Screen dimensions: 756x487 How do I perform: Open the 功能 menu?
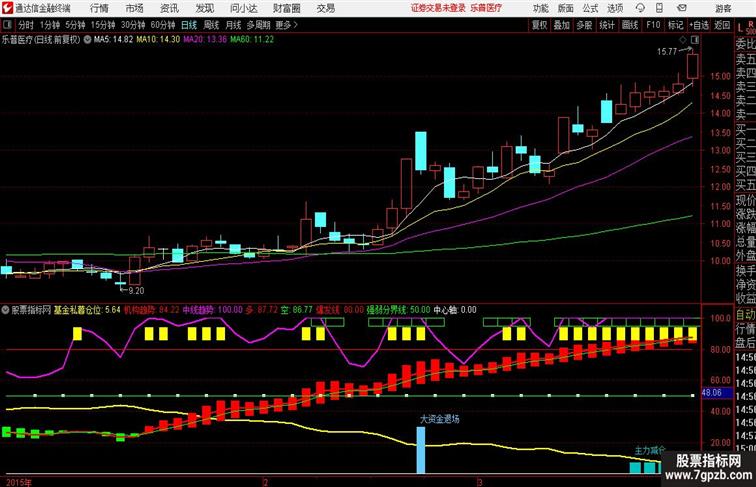tap(540, 8)
